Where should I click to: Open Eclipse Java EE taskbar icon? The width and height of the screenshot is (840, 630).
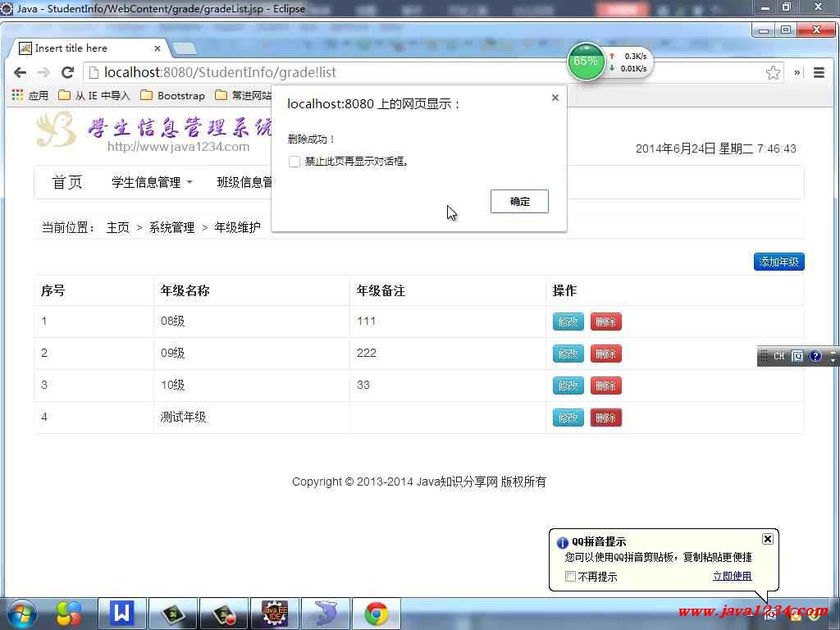click(x=274, y=614)
